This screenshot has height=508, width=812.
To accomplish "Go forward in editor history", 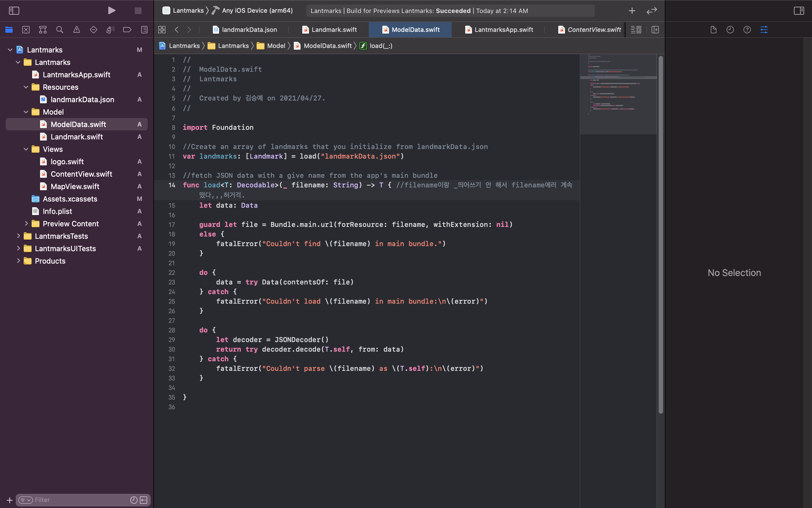I will [189, 30].
